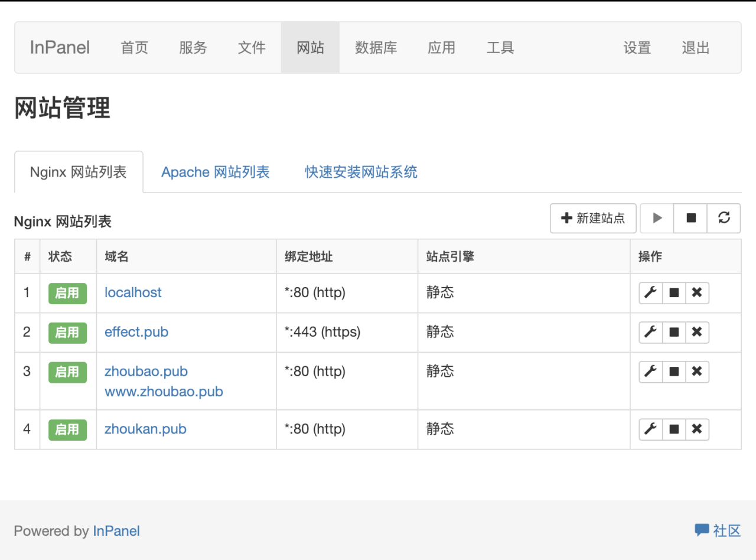Remove the localhost site with the X icon
756x560 pixels.
point(697,292)
